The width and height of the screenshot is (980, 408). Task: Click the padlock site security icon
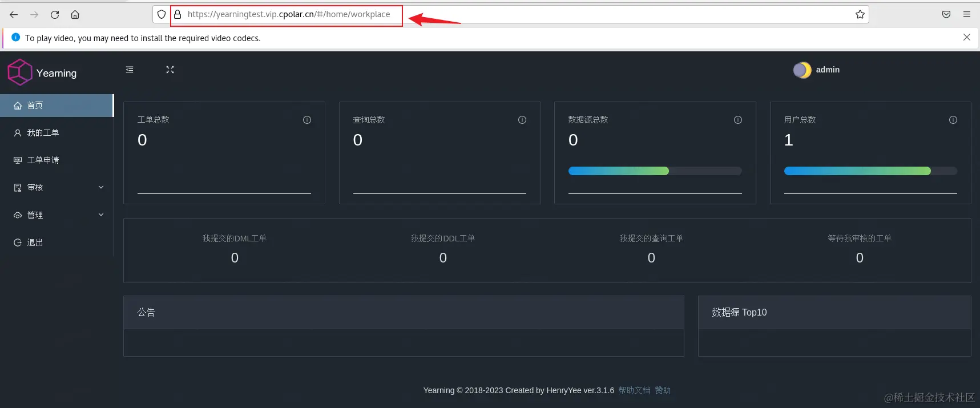pos(178,14)
